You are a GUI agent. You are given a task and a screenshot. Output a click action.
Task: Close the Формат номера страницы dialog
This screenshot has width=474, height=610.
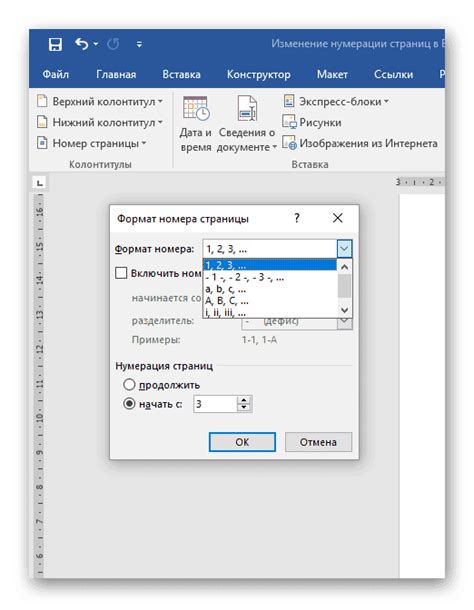[x=337, y=218]
